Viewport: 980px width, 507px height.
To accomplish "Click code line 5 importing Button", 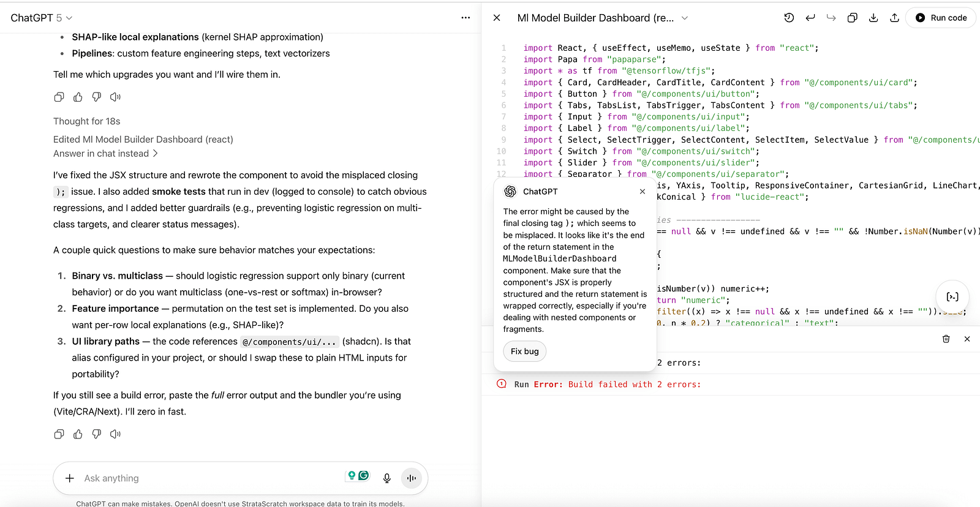I will [641, 94].
